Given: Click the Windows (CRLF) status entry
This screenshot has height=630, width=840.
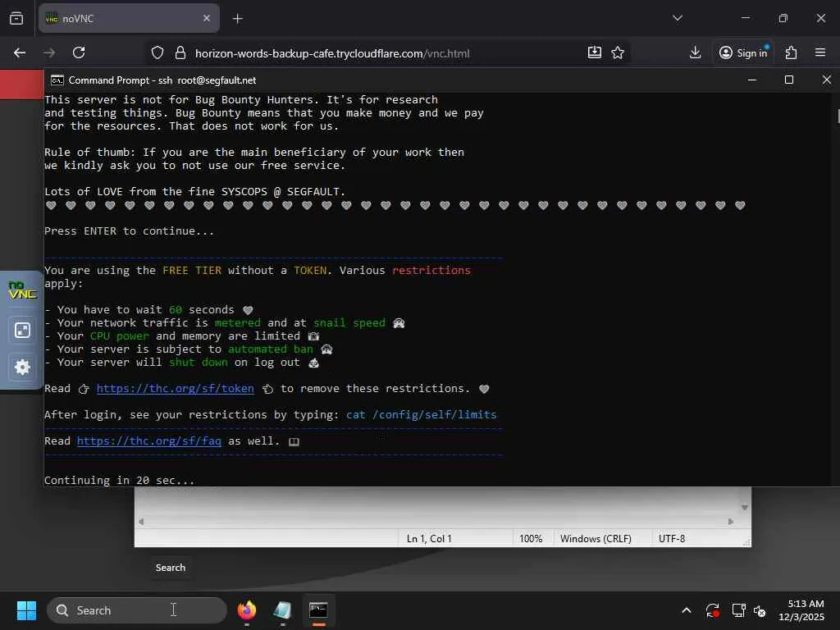Looking at the screenshot, I should 596,538.
